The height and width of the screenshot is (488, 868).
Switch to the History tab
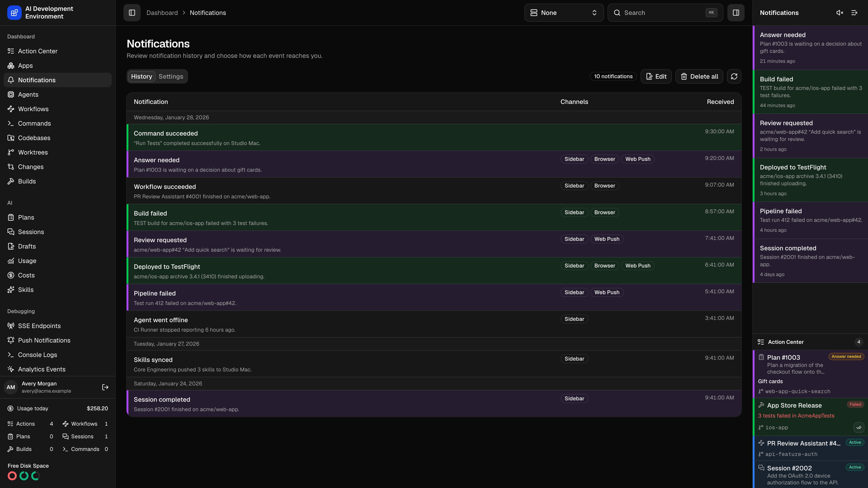click(x=142, y=76)
